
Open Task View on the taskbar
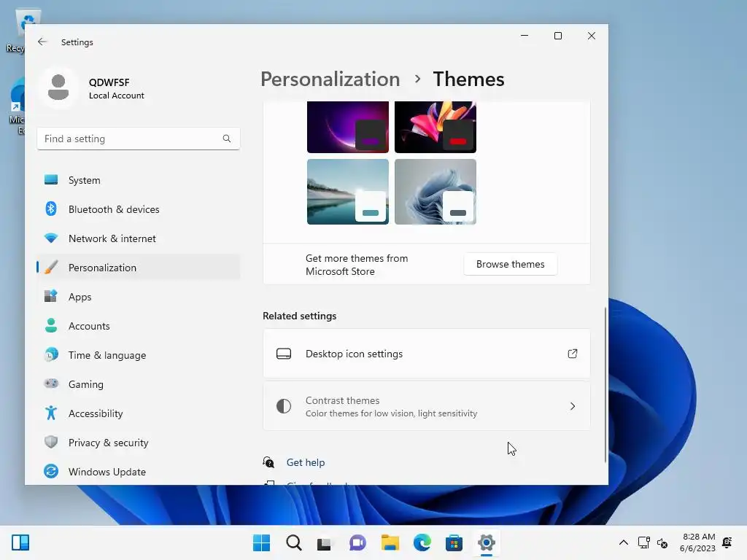(324, 543)
